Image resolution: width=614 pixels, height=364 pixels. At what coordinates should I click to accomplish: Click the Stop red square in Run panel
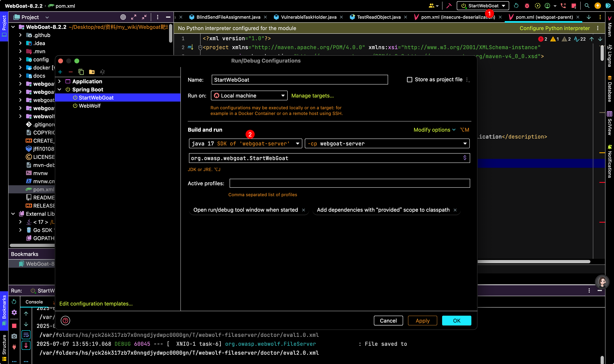(14, 325)
